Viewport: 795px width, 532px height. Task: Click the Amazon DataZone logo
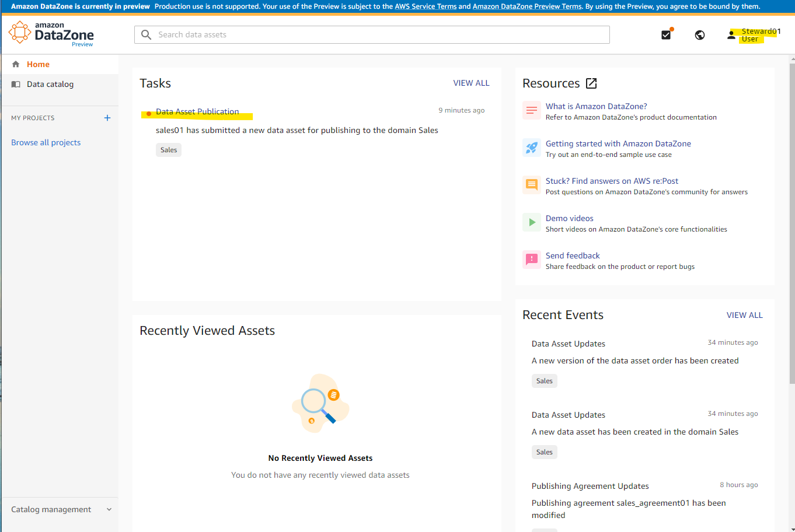51,34
